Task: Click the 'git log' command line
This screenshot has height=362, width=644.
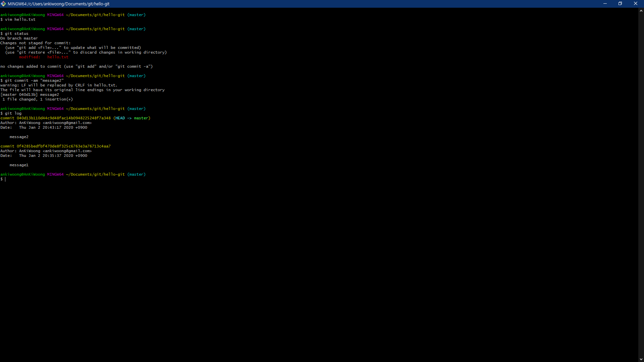Action: coord(13,113)
